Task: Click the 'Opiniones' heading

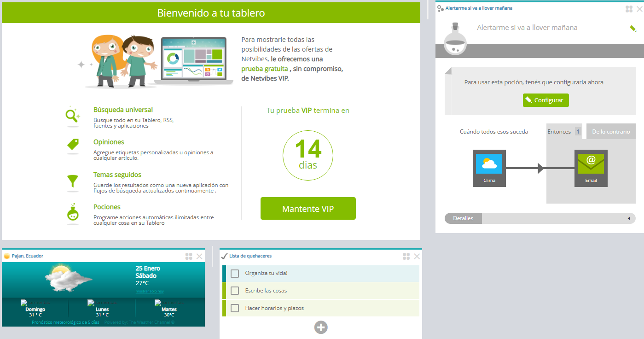Action: 109,142
